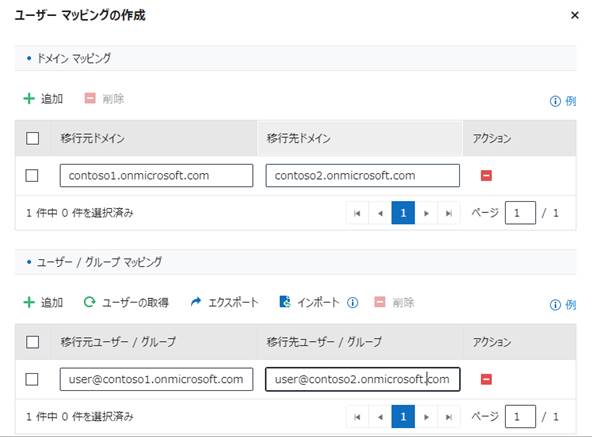
Task: Remove the contoso1 domain row with the red minus icon
Action: tap(486, 175)
